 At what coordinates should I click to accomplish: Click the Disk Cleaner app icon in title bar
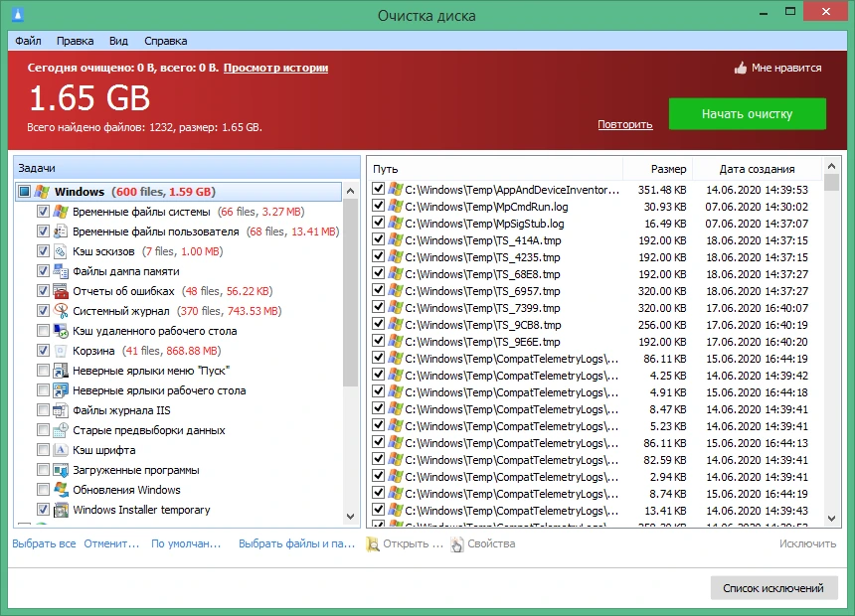point(18,14)
